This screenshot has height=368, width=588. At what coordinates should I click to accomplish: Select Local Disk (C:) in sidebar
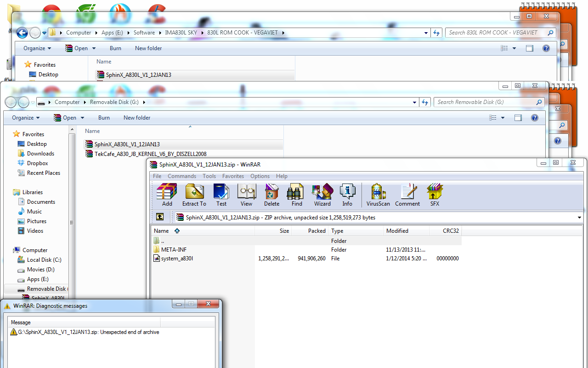click(44, 260)
